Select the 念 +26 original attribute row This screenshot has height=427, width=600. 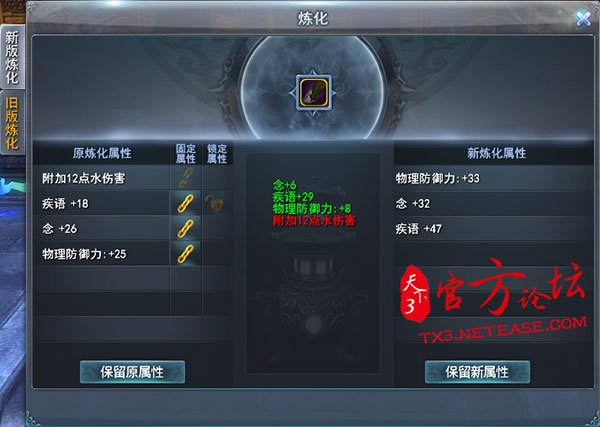tap(101, 229)
